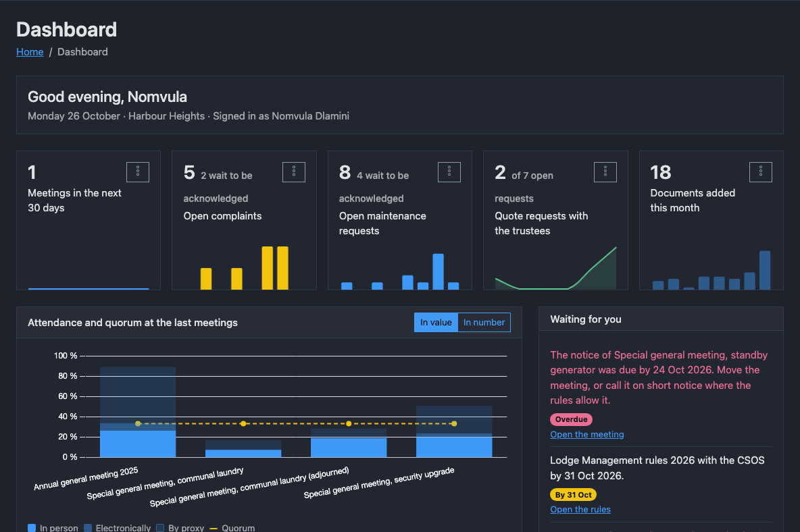
Task: Switch chart to In number view
Action: pyautogui.click(x=484, y=323)
